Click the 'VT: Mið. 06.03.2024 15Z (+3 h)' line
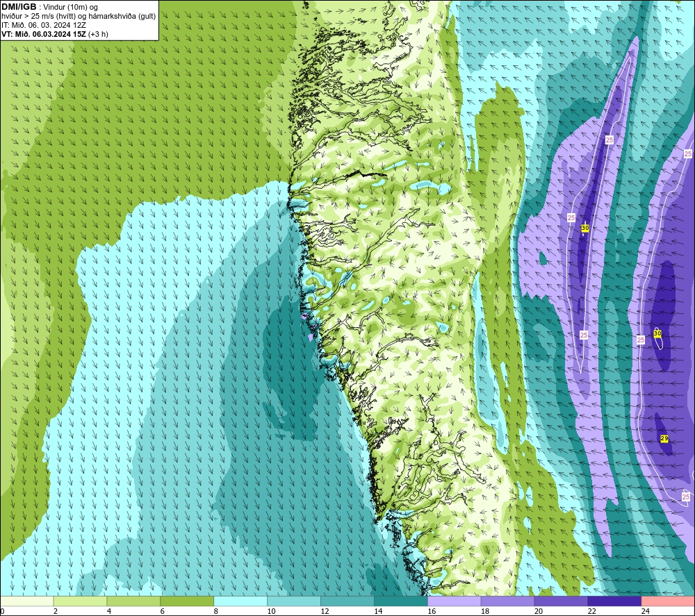 54,34
